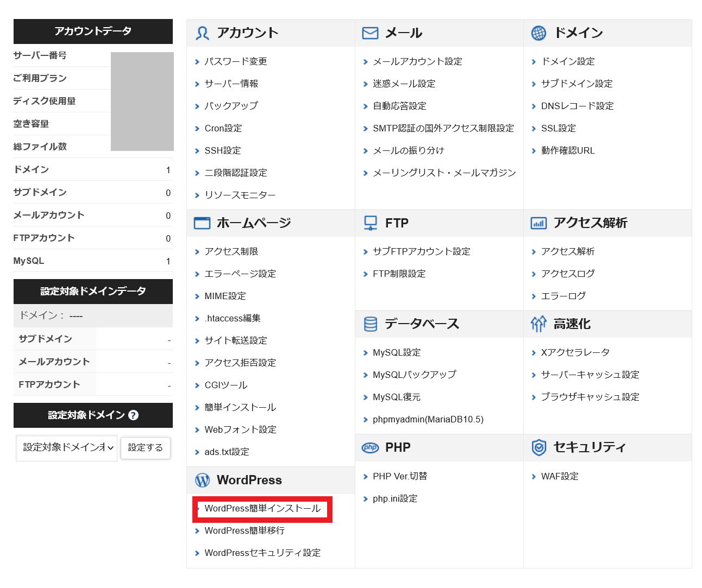
Task: Open パスワード変更 link
Action: click(236, 61)
